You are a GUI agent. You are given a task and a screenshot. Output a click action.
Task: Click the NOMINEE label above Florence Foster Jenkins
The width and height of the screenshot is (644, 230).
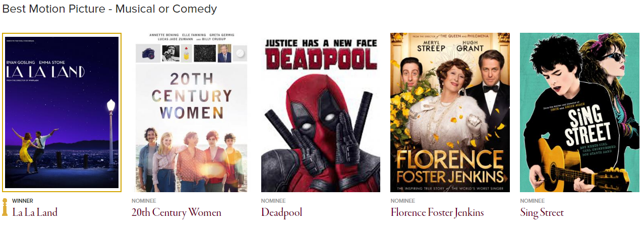coord(402,201)
